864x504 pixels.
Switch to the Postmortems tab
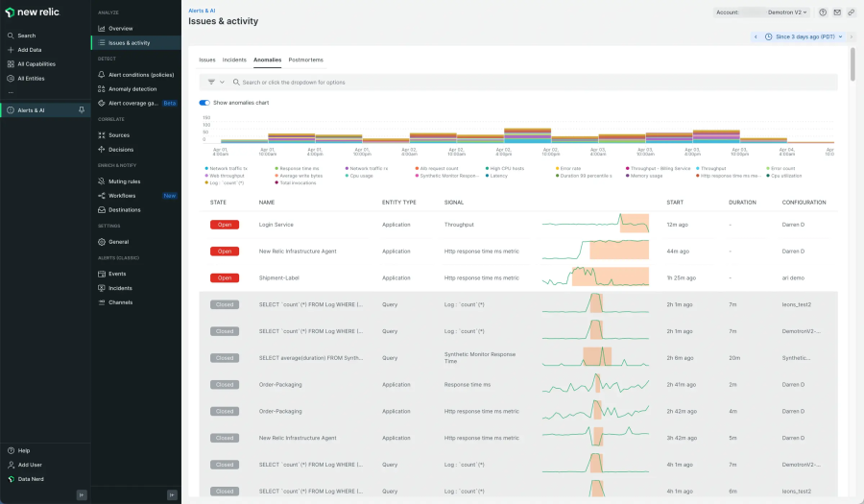click(306, 60)
